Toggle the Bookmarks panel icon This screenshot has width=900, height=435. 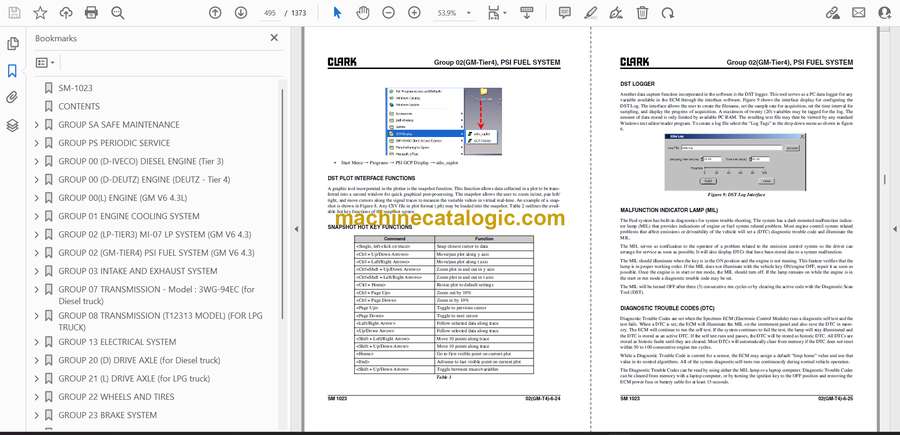pyautogui.click(x=12, y=71)
